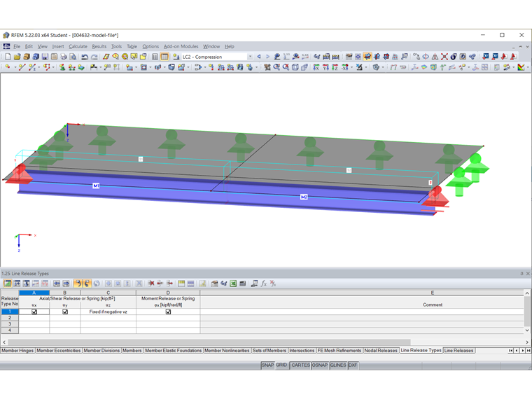Toggle the table display icon in top toolbar

click(x=164, y=57)
